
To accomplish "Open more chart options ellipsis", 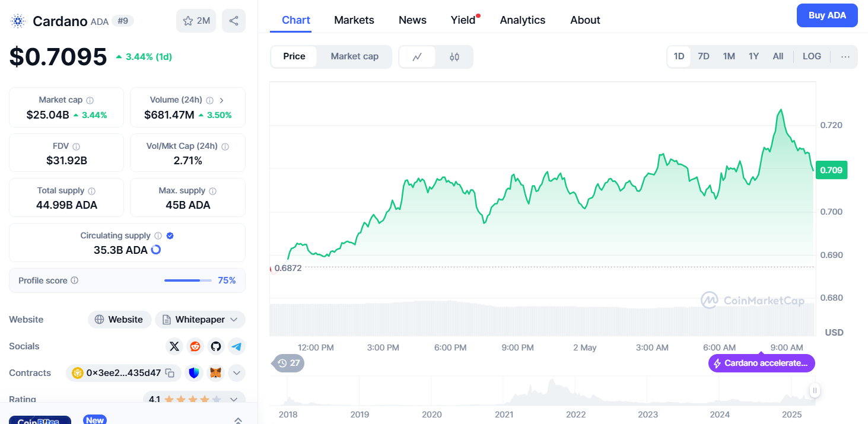I will click(845, 57).
